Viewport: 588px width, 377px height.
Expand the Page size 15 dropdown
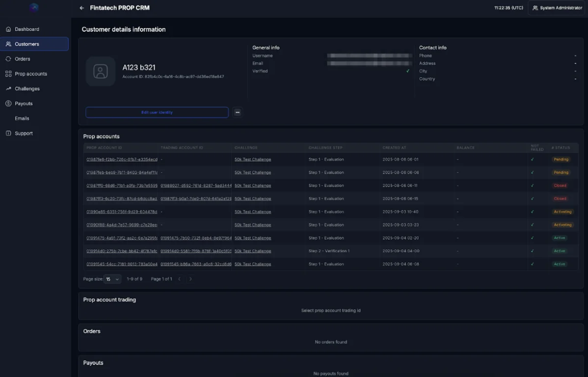click(x=112, y=279)
